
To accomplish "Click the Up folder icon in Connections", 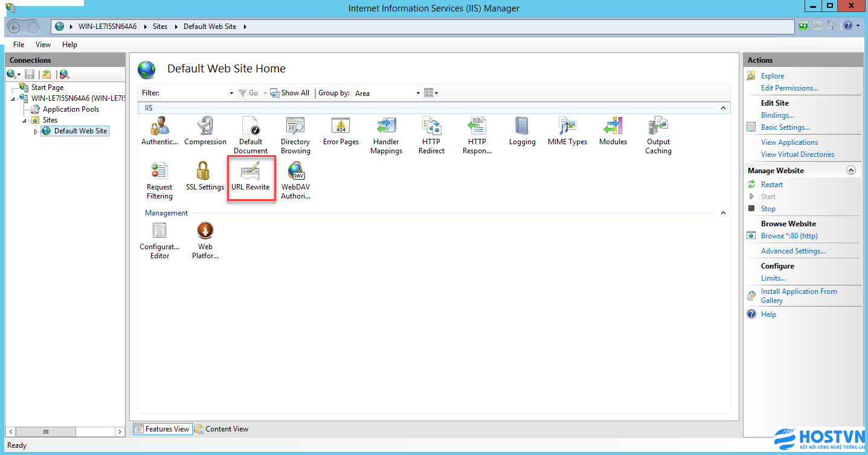I will point(47,74).
